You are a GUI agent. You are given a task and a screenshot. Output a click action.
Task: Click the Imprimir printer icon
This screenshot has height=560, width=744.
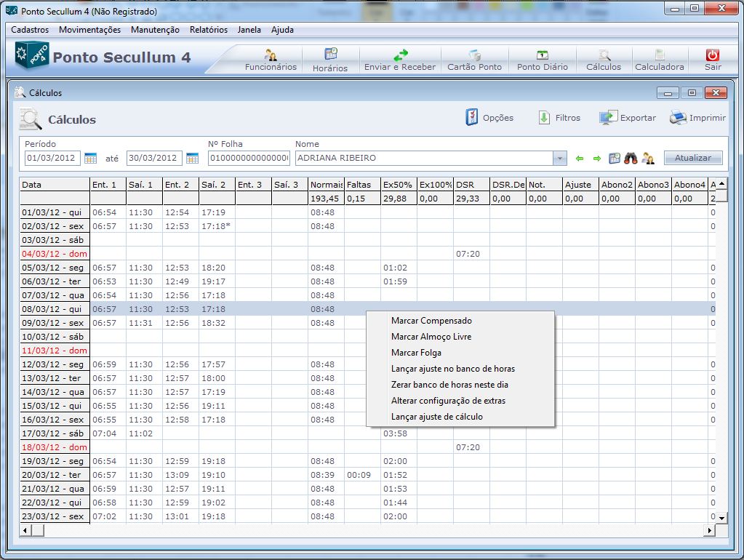[678, 117]
